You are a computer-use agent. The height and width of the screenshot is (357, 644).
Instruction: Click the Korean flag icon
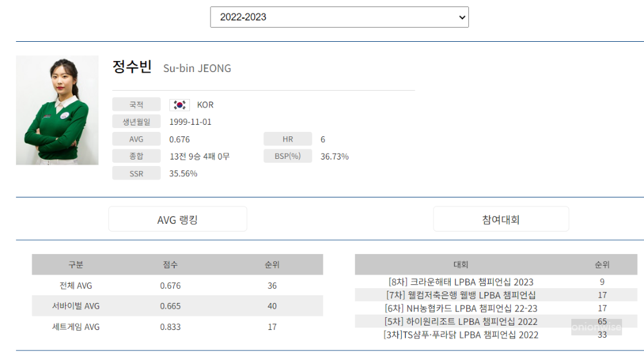coord(180,105)
